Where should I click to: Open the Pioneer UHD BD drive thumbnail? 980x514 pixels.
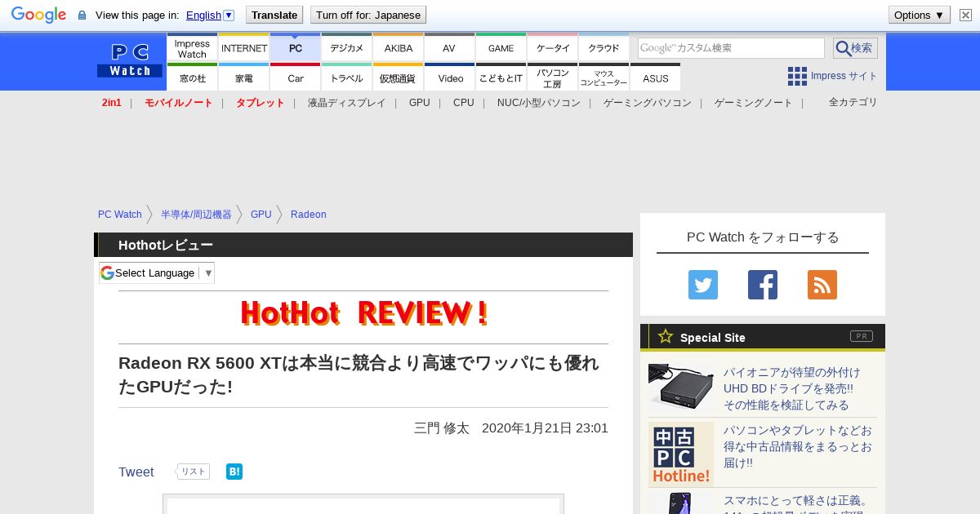(x=681, y=387)
